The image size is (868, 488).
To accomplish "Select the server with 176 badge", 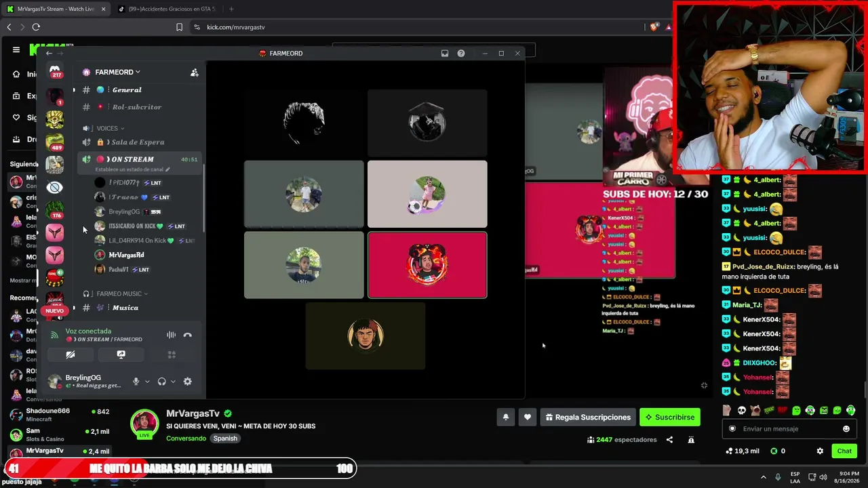I will click(55, 210).
